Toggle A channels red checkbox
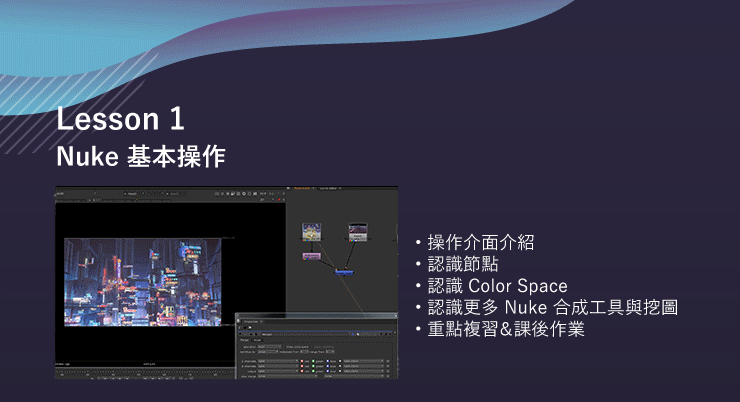 (x=302, y=361)
